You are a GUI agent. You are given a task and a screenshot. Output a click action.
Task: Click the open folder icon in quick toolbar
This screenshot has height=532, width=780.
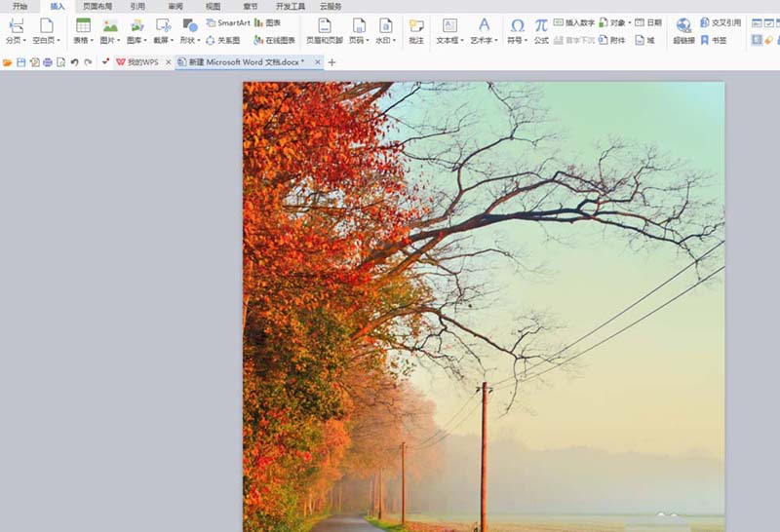tap(8, 62)
